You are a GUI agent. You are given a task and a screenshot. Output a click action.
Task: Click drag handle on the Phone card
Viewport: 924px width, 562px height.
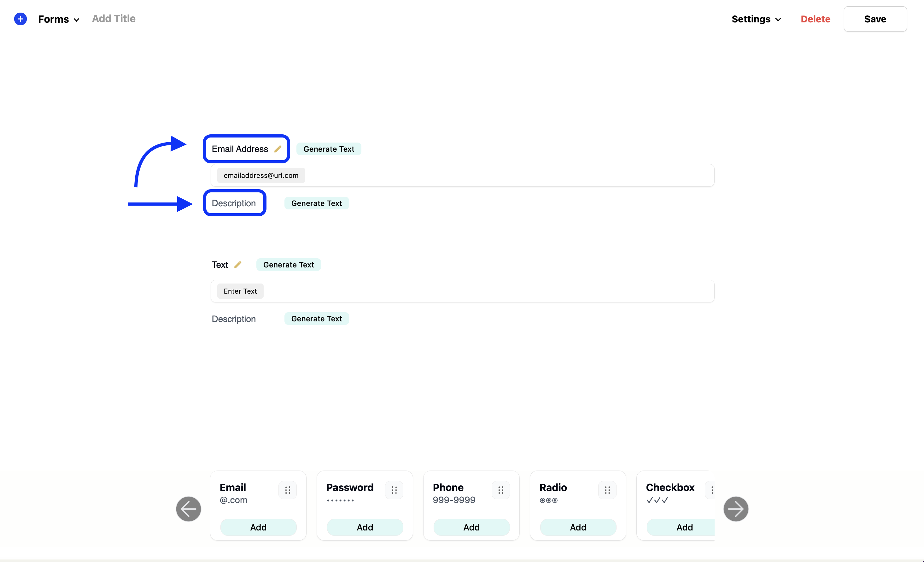[x=500, y=490]
